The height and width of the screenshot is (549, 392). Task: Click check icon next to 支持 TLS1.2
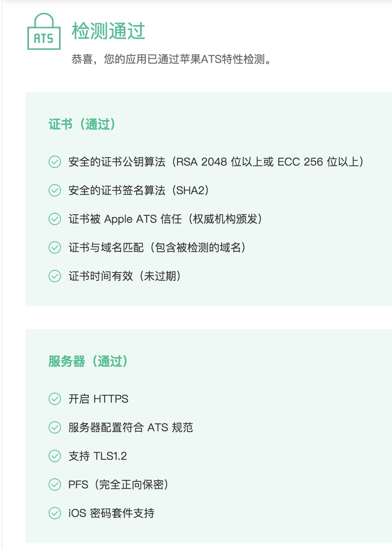point(55,456)
